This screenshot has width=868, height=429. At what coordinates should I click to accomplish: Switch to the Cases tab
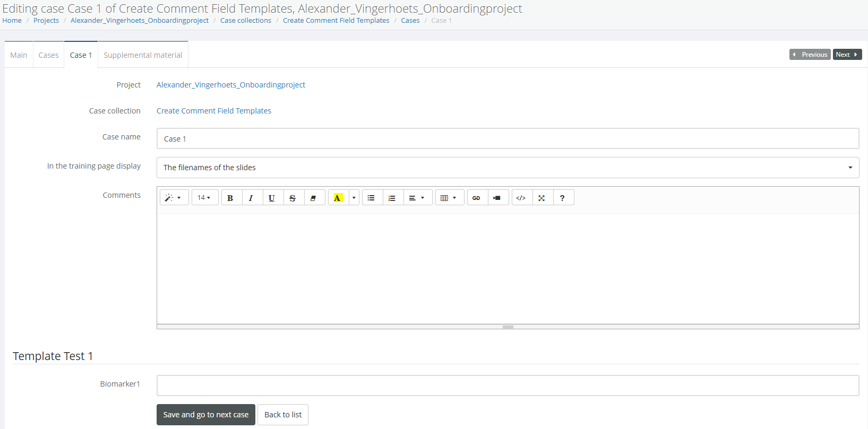tap(48, 55)
